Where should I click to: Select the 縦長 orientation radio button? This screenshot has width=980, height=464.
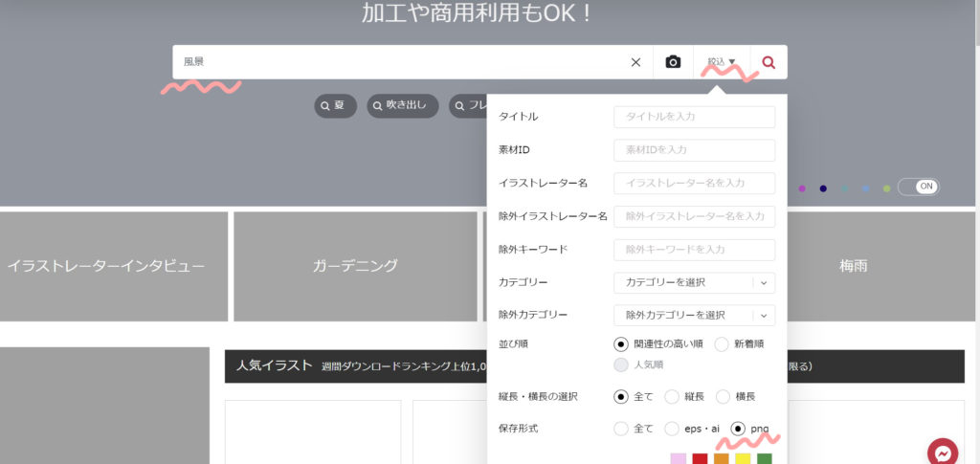(672, 396)
